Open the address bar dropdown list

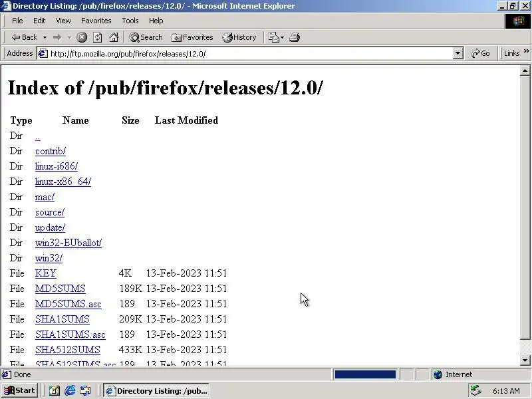458,53
